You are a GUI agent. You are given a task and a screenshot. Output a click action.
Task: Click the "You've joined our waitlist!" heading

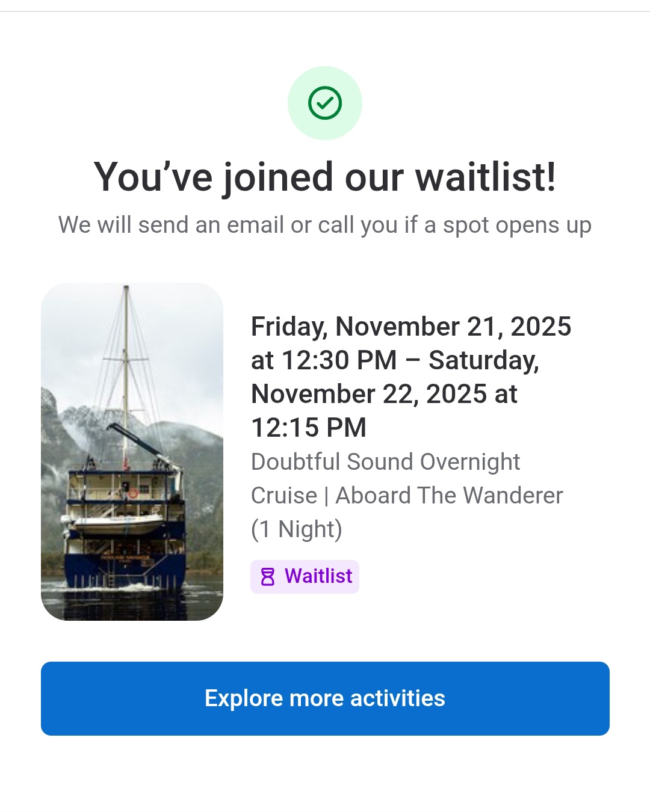[325, 177]
